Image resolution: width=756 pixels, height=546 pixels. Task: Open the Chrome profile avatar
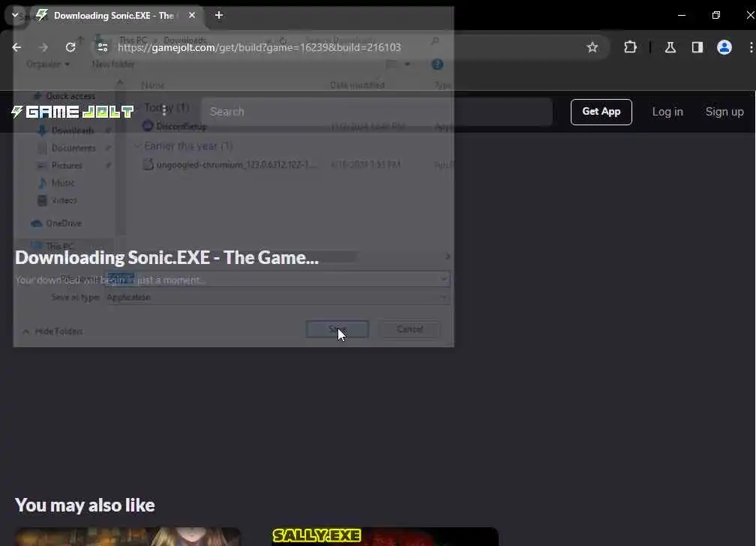[724, 47]
